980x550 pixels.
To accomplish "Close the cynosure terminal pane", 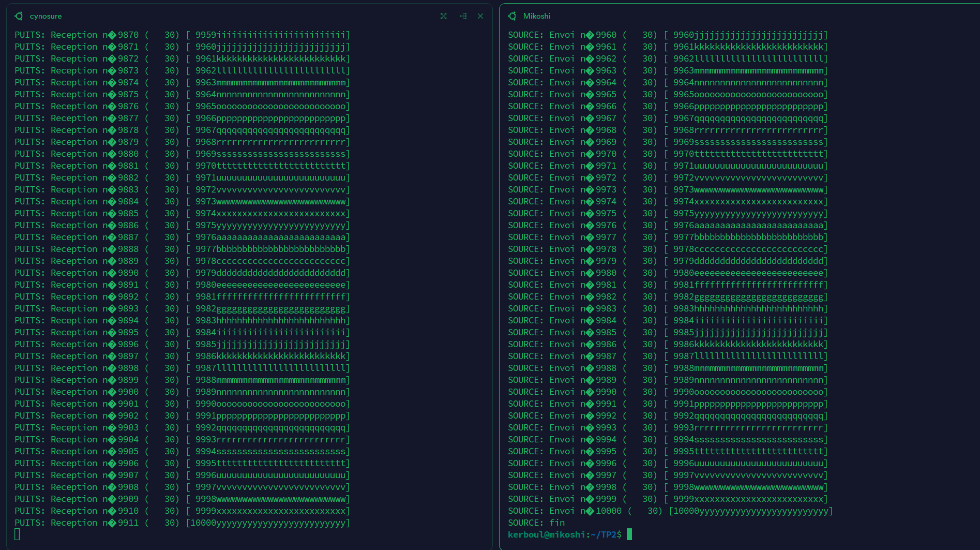I will click(480, 16).
